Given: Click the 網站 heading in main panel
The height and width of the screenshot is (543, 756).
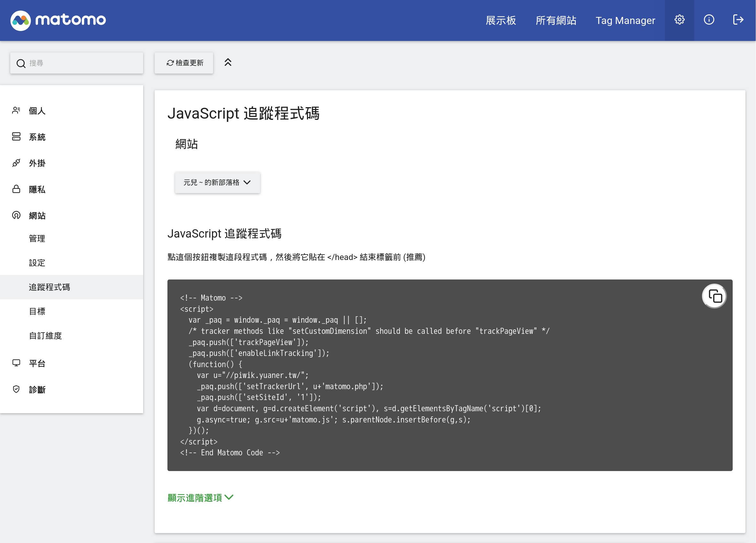Looking at the screenshot, I should (187, 144).
